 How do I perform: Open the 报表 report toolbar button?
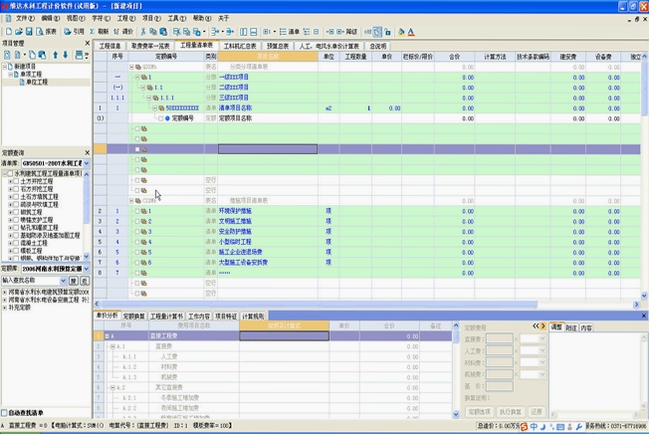pyautogui.click(x=46, y=31)
